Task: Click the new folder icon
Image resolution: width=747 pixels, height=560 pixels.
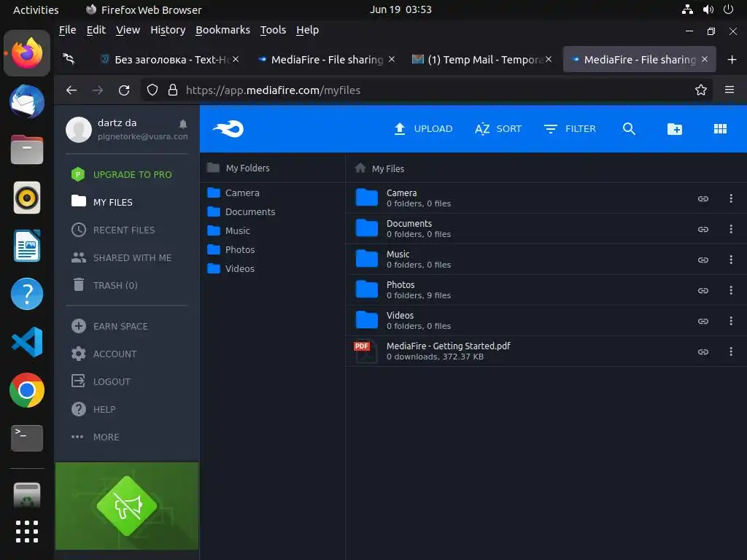Action: coord(675,128)
